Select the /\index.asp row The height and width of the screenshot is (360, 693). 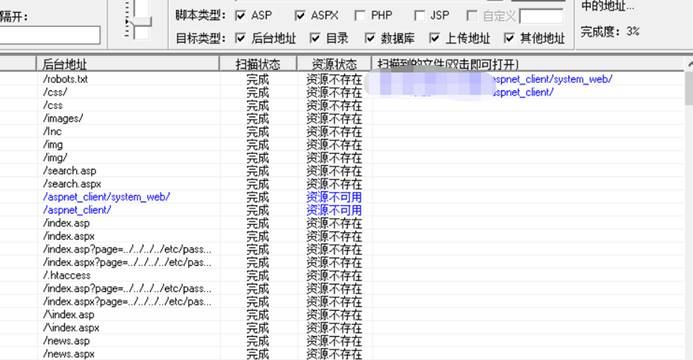click(69, 315)
